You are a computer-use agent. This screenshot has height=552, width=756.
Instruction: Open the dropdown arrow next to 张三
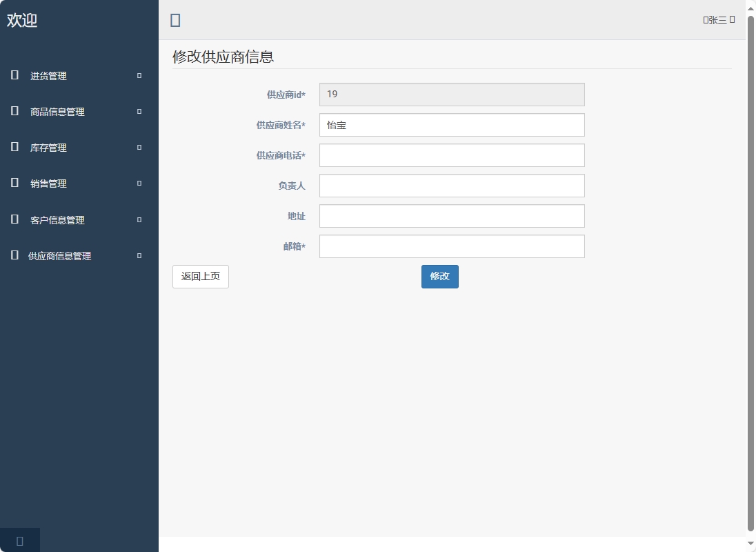[x=733, y=20]
